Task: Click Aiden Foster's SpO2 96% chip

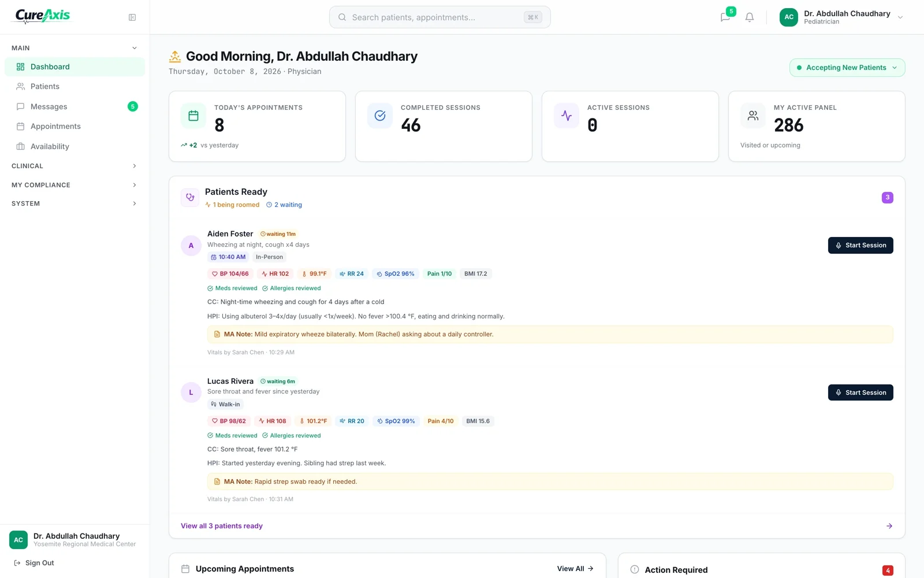Action: (396, 274)
